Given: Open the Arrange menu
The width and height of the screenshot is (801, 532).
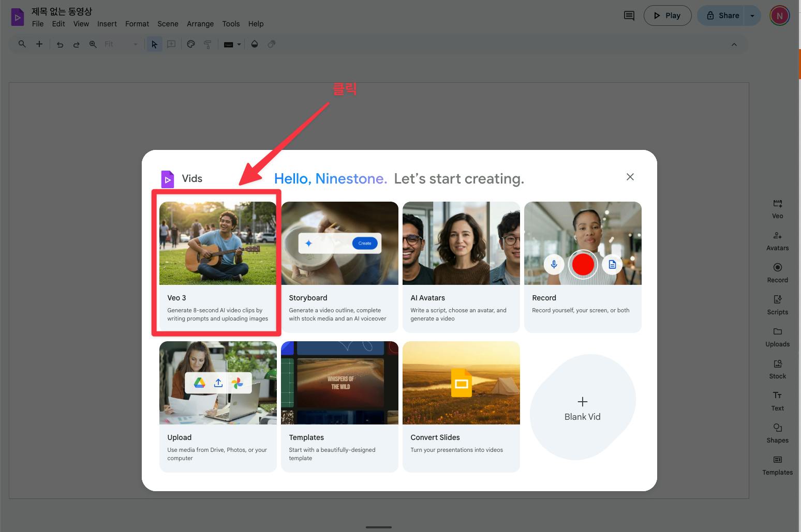Looking at the screenshot, I should coord(200,24).
